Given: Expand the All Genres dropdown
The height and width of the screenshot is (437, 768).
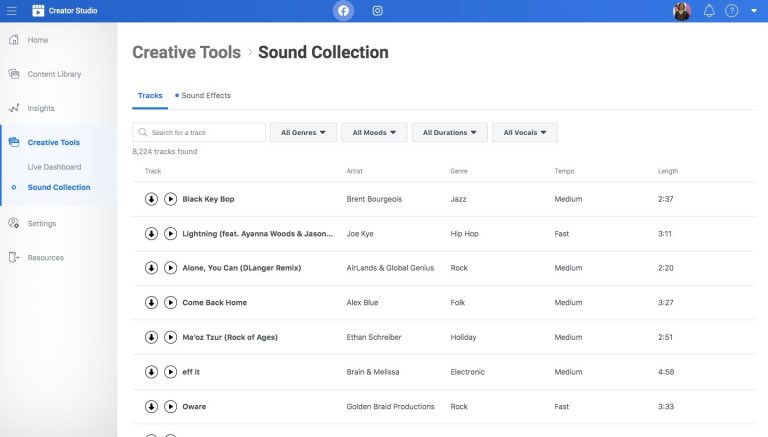Looking at the screenshot, I should pyautogui.click(x=303, y=132).
